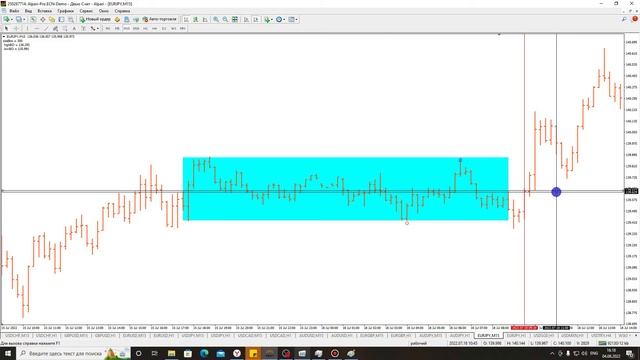Select the crosshair tool

point(16,29)
